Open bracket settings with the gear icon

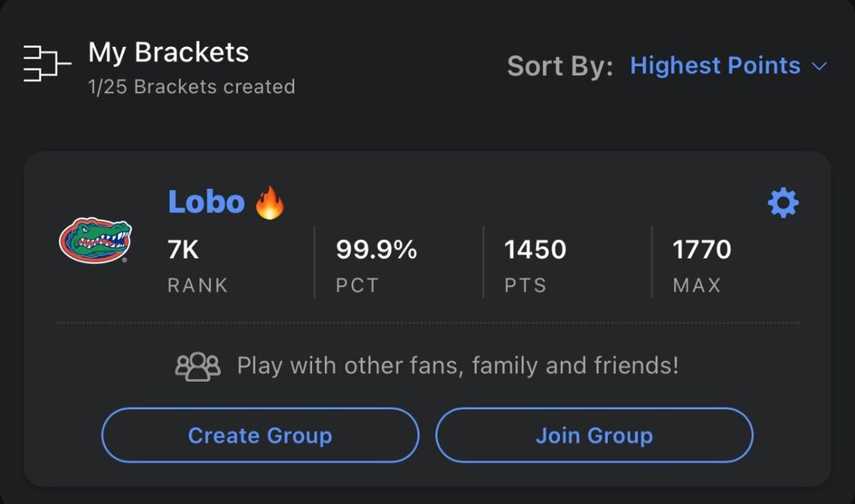coord(783,203)
